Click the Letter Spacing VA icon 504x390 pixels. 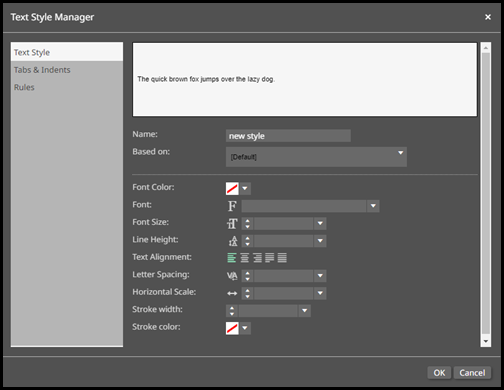tap(232, 276)
